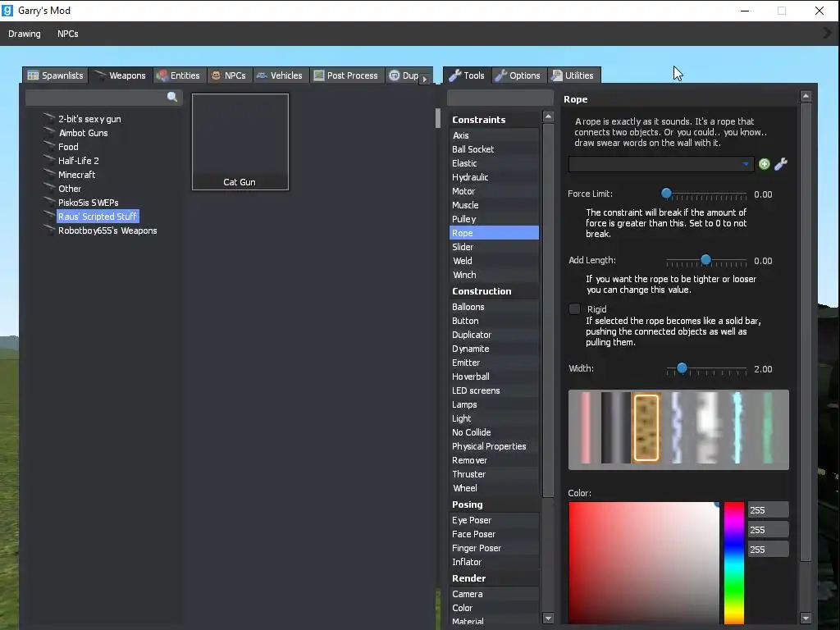Select the Finger Poser tool

[494, 548]
